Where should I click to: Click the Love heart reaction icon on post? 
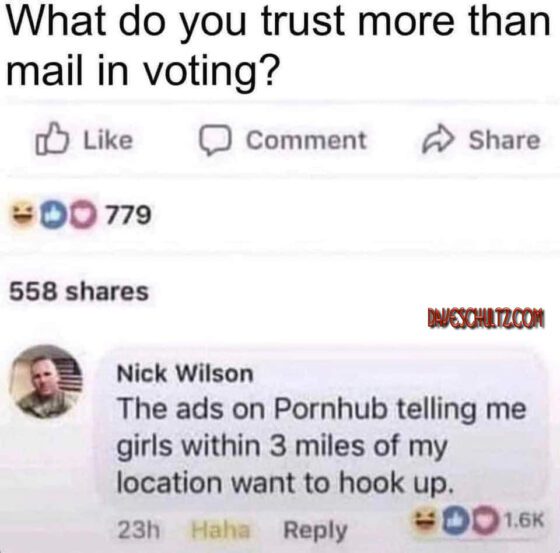coord(83,215)
